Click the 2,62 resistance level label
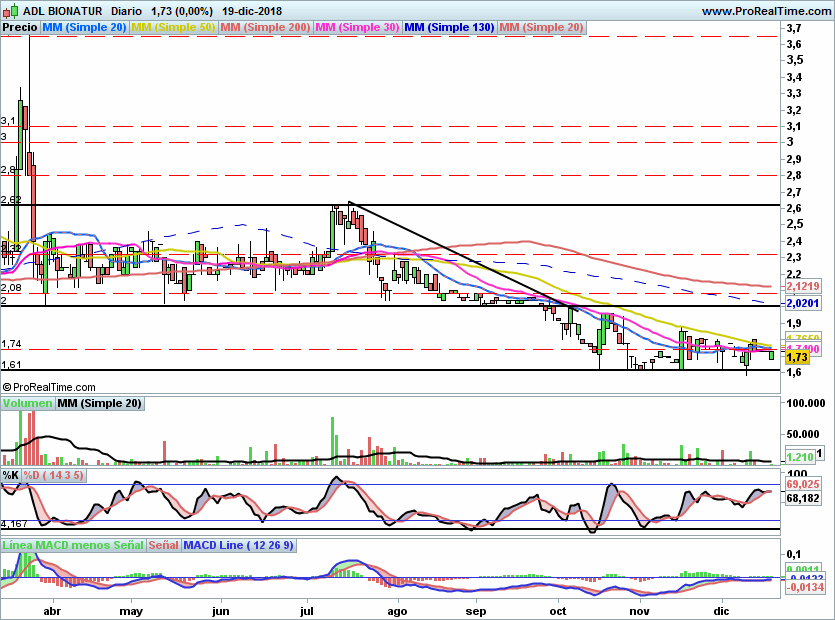The image size is (835, 620). tap(11, 199)
